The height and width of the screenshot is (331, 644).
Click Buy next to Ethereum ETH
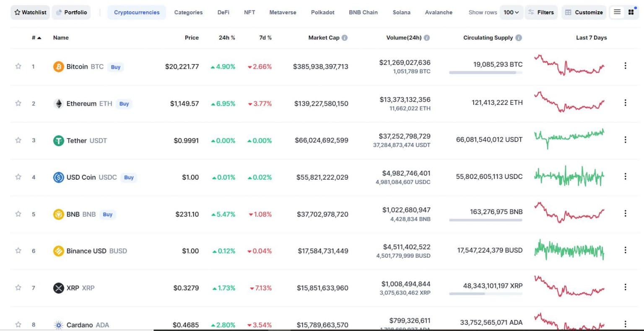[x=124, y=104]
